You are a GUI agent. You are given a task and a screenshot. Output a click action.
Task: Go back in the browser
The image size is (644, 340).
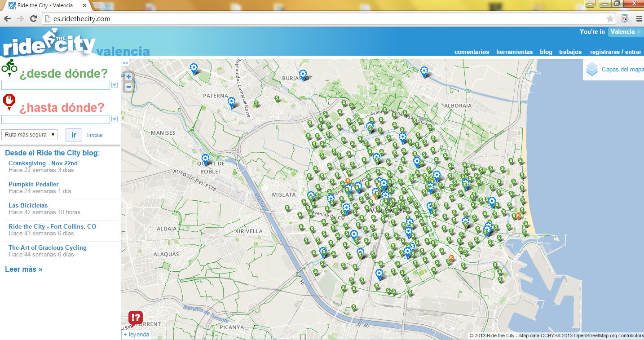[x=7, y=19]
